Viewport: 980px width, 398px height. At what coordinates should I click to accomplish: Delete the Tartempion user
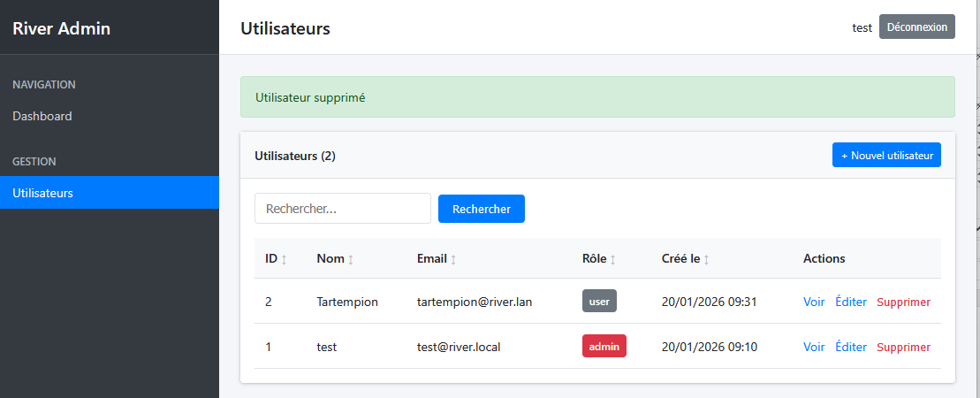[x=903, y=302]
